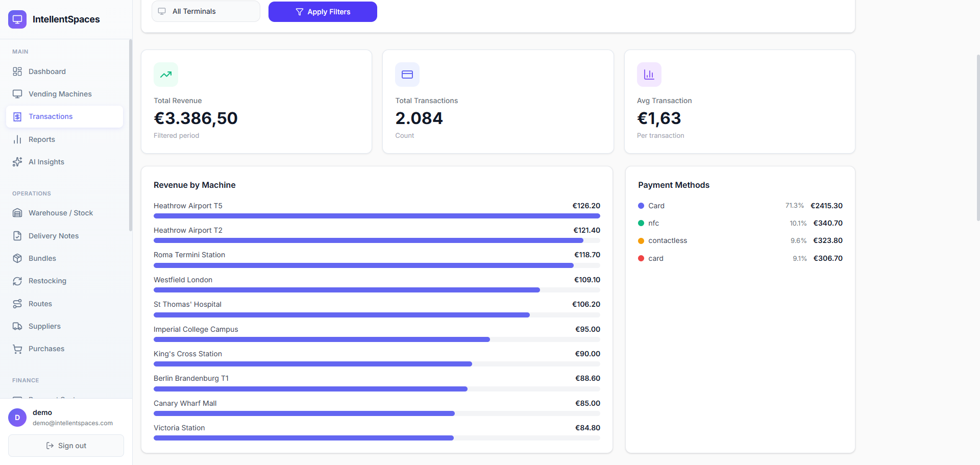Image resolution: width=980 pixels, height=465 pixels.
Task: Click the sidebar vertical scrollbar
Action: (131, 135)
